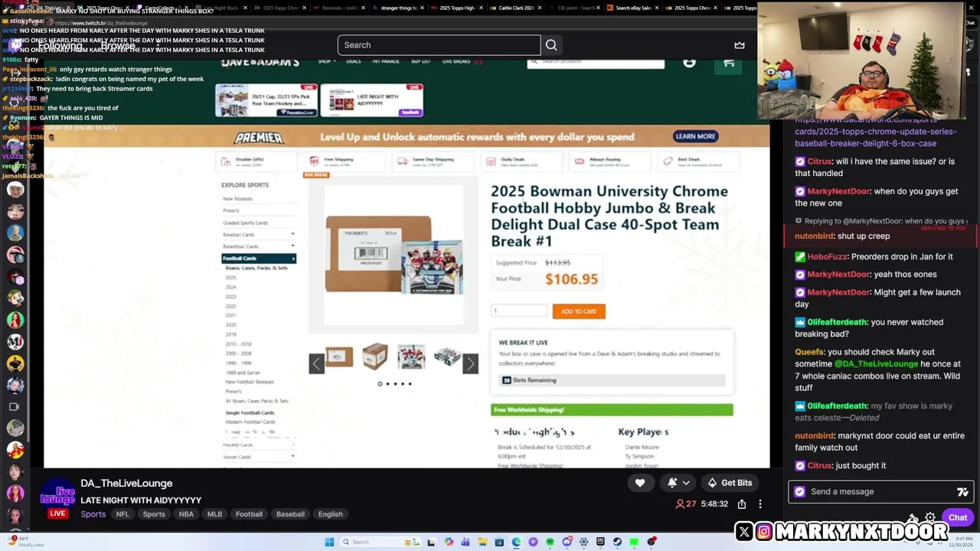This screenshot has height=551, width=980.
Task: Focus the Twitch Search input field
Action: click(x=439, y=45)
